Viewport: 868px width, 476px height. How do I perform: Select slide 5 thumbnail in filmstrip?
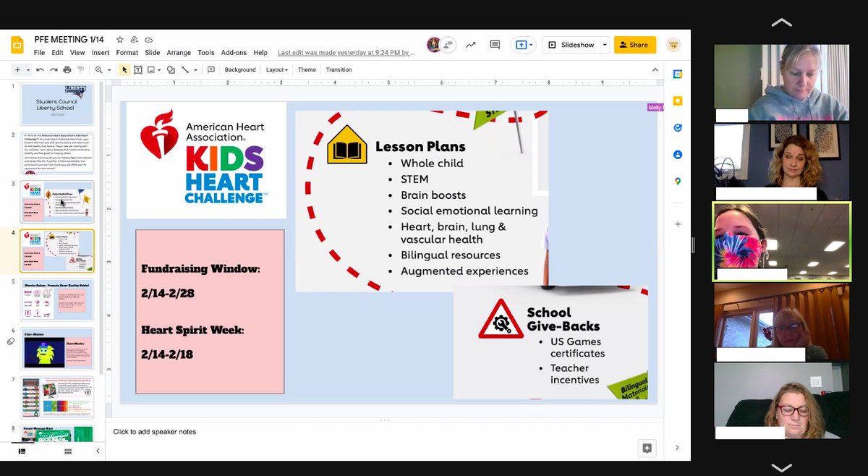coord(56,300)
